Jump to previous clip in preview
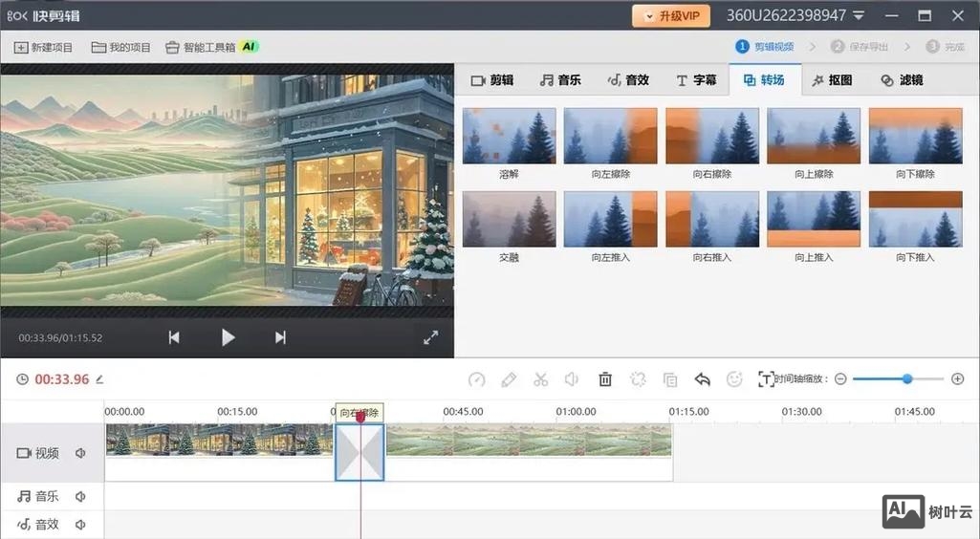980x539 pixels. (x=174, y=338)
